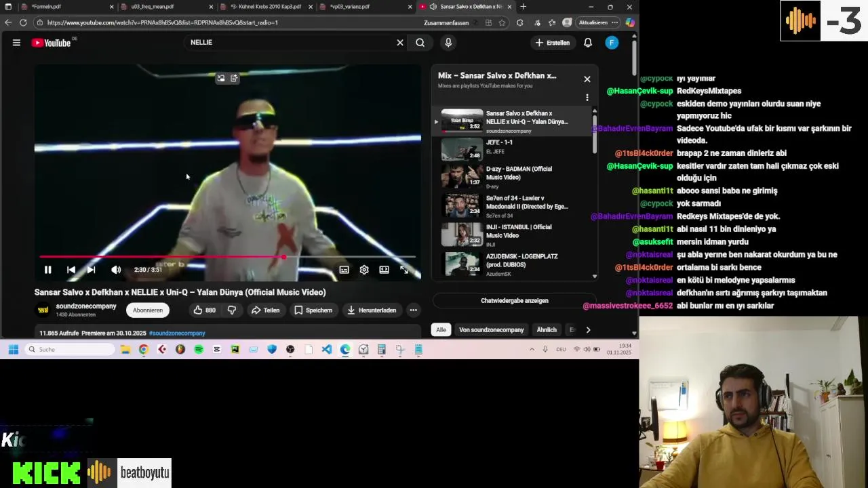
Task: Open video player settings gear
Action: click(364, 270)
